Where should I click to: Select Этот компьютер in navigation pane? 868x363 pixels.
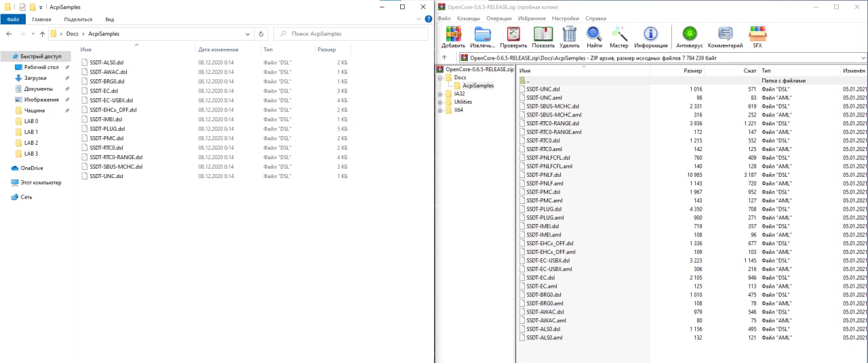point(36,183)
